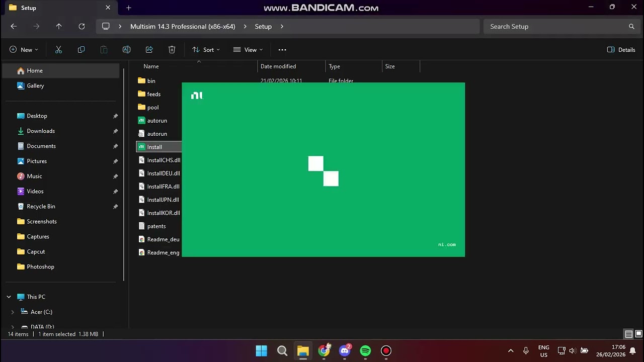Expand the chevron between Multisim and Setup
Screen dimensions: 644x362
[x=245, y=27]
